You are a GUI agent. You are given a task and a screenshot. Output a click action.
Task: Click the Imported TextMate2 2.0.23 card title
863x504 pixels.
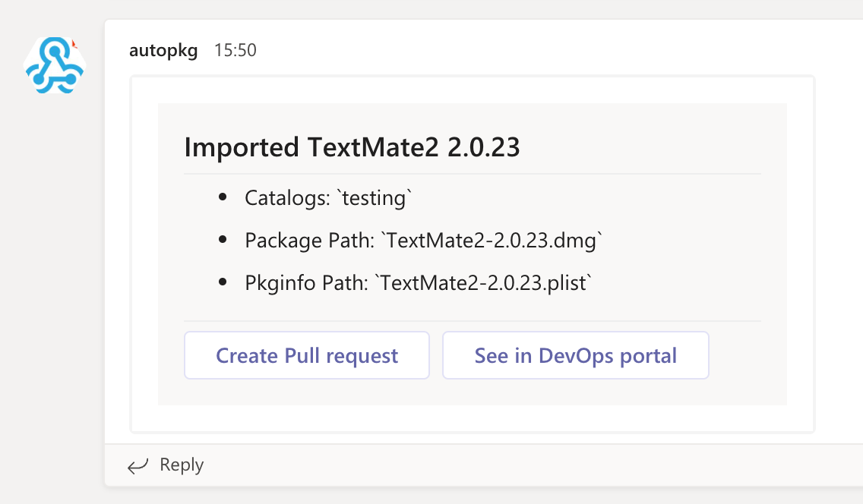[352, 147]
